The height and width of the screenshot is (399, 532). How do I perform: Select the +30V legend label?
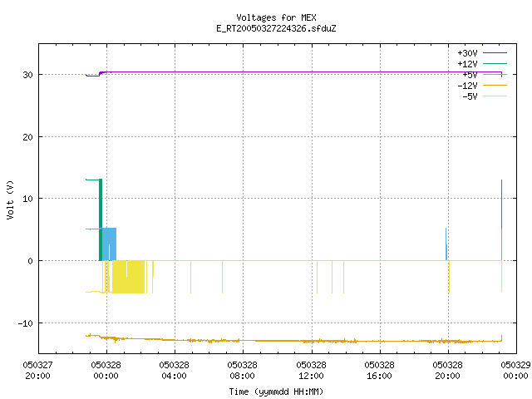point(467,53)
